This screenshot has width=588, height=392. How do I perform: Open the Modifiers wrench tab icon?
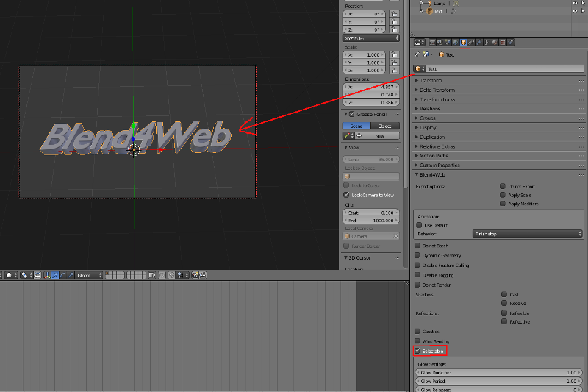click(479, 43)
